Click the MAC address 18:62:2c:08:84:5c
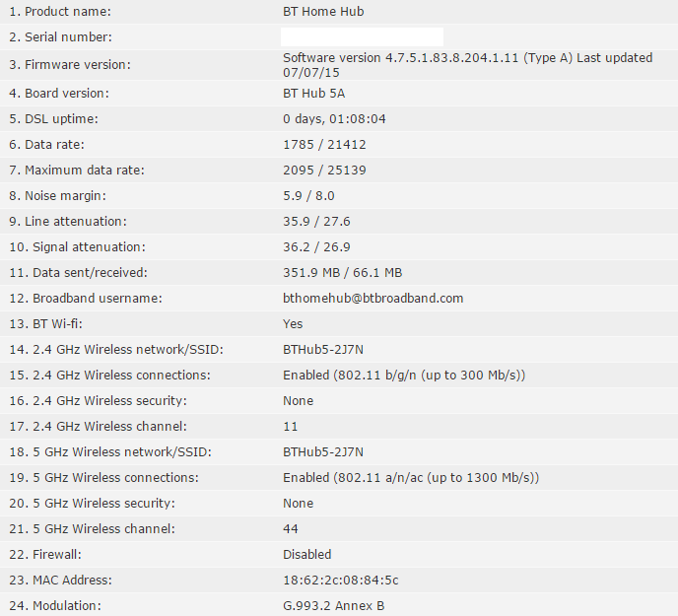Image resolution: width=678 pixels, height=616 pixels. pyautogui.click(x=341, y=581)
